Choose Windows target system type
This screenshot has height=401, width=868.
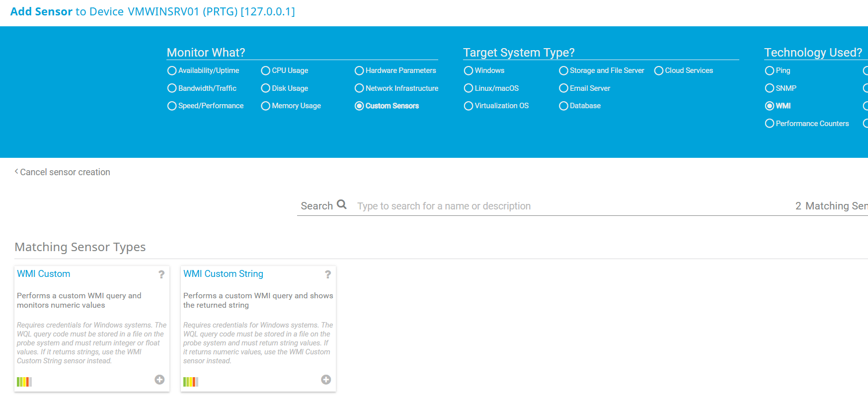pos(469,70)
